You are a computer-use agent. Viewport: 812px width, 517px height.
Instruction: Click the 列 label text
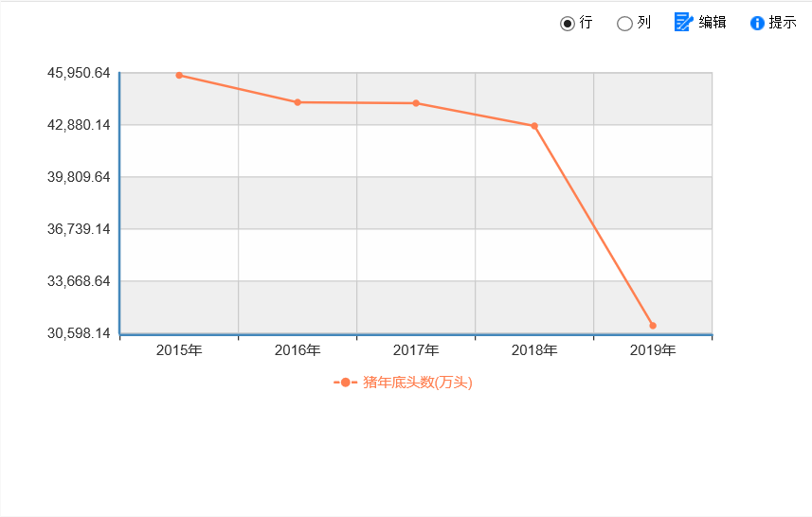pos(643,23)
